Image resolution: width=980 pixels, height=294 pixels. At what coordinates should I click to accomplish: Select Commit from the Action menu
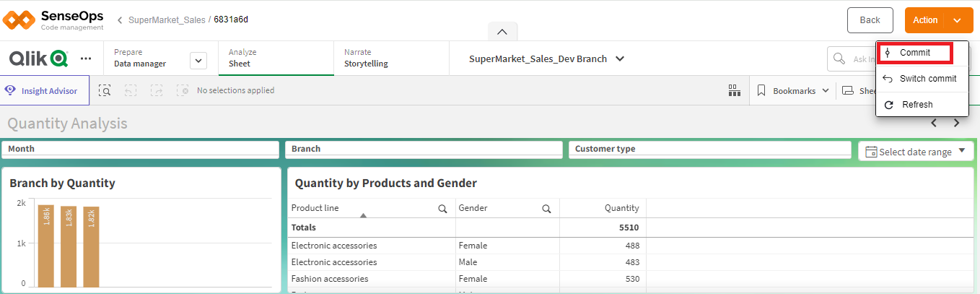914,53
